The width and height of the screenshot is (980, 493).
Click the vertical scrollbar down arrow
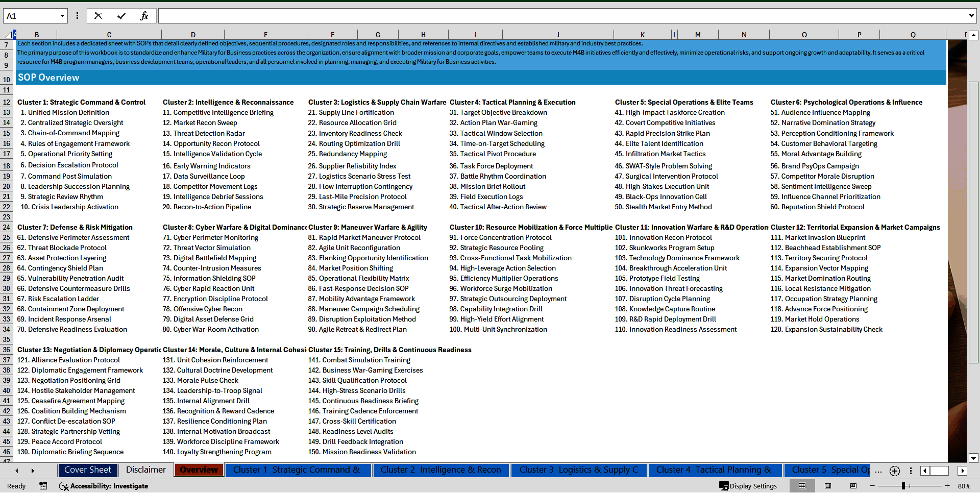974,459
